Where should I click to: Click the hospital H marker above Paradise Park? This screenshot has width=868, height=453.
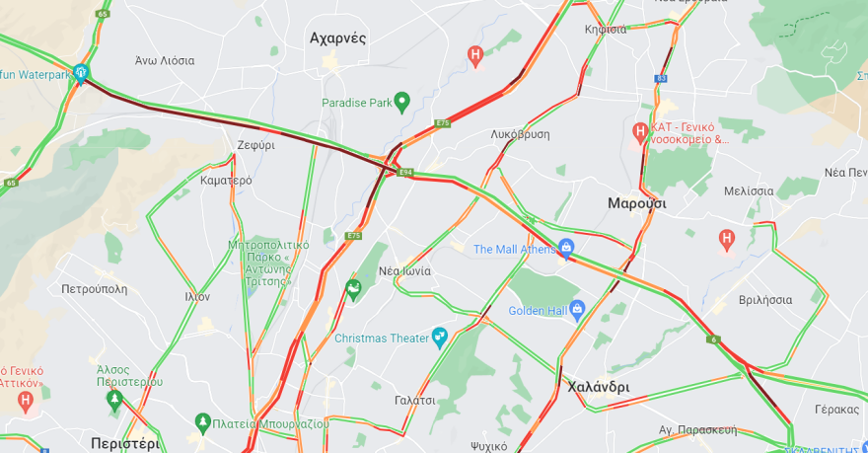point(475,56)
